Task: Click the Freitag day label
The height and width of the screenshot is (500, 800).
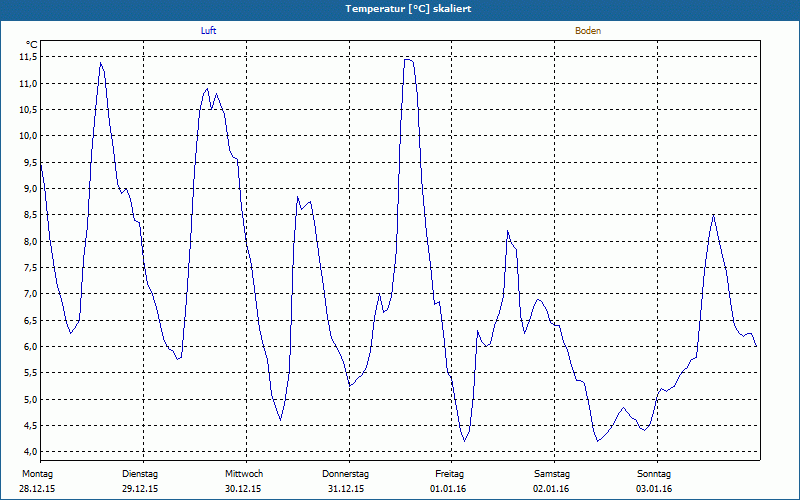Action: 449,474
